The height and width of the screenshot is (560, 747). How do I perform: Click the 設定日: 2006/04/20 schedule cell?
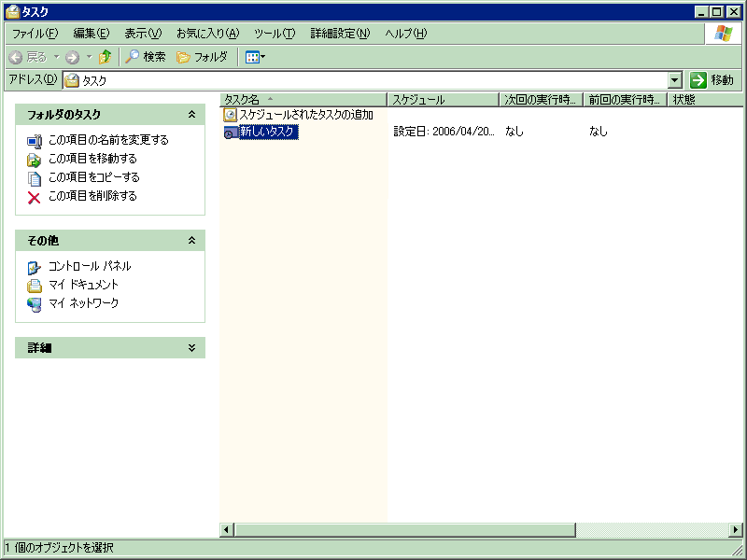click(444, 132)
